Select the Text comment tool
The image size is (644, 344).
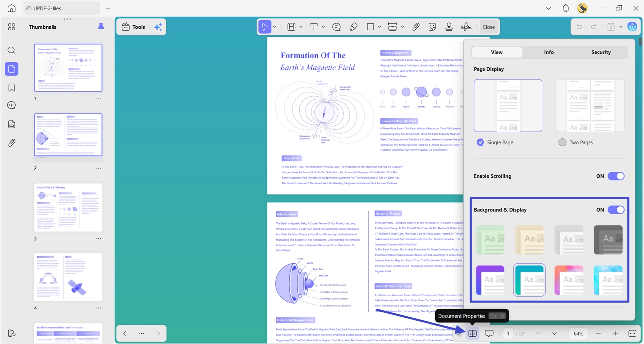coord(314,27)
